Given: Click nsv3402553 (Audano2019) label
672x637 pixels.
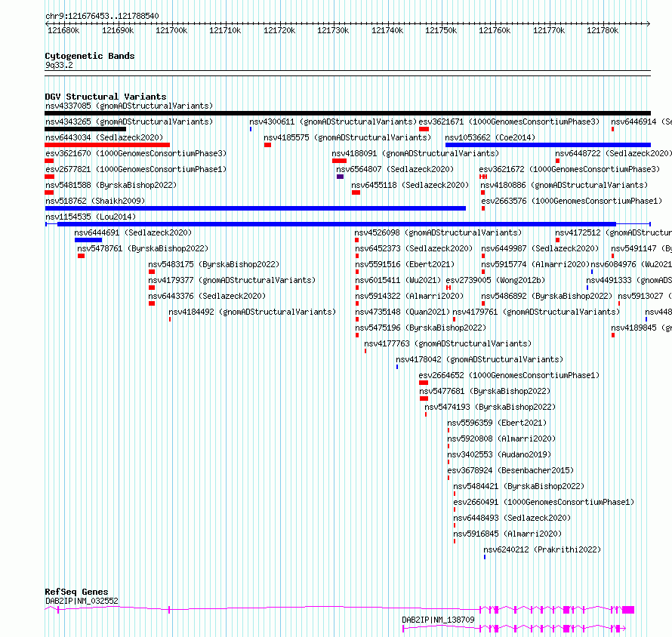Looking at the screenshot, I should pos(499,454).
